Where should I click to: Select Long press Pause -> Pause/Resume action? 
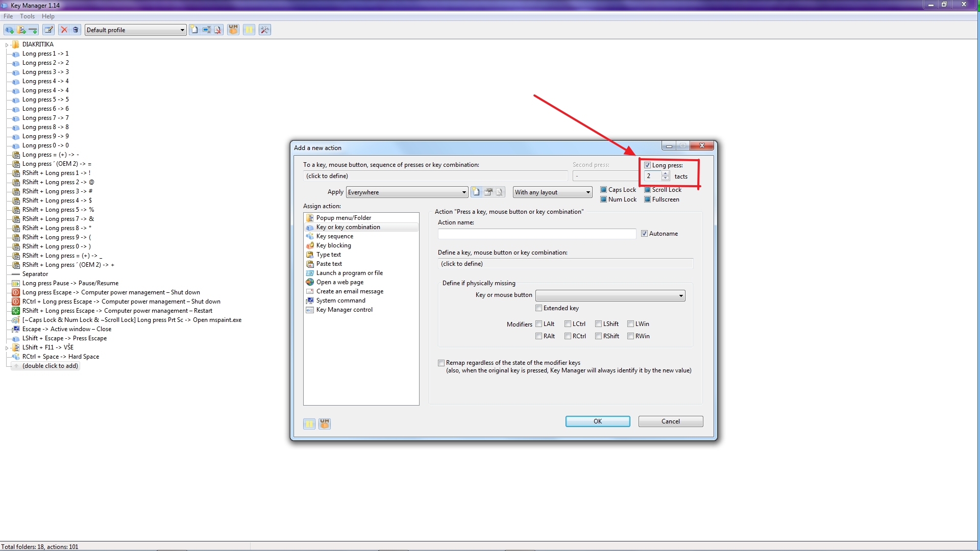[70, 283]
